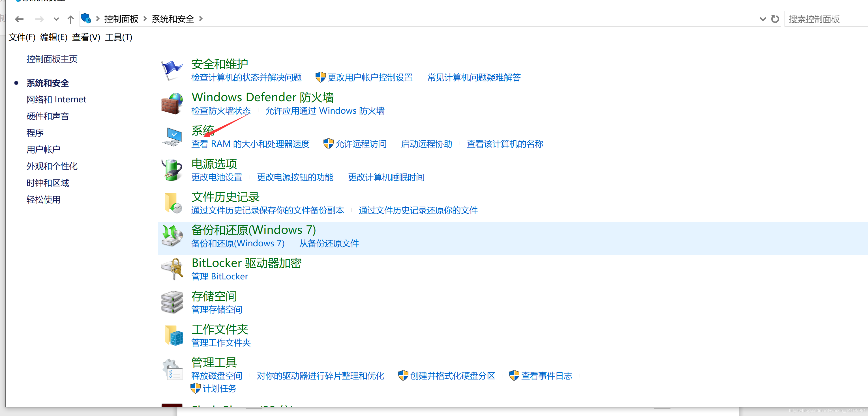Click the Security and Maintenance flag icon
This screenshot has width=868, height=416.
(x=172, y=70)
